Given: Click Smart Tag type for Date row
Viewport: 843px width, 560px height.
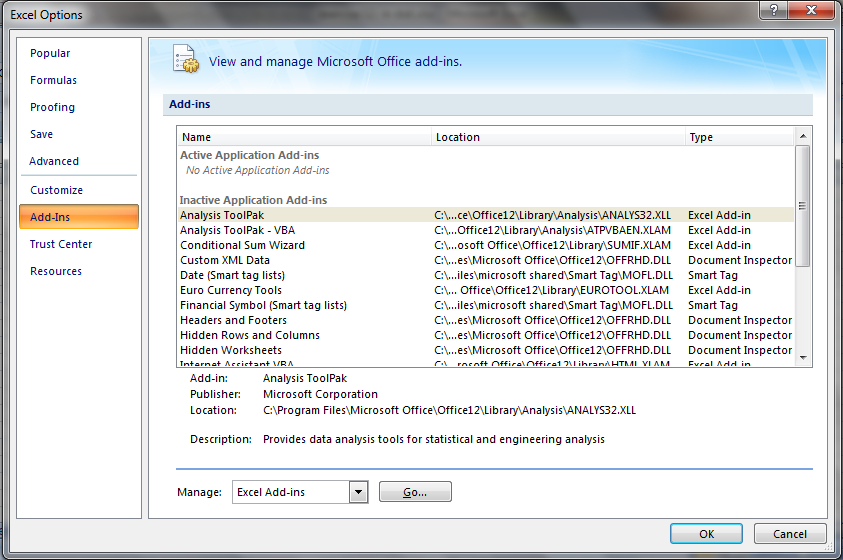Looking at the screenshot, I should (x=713, y=275).
